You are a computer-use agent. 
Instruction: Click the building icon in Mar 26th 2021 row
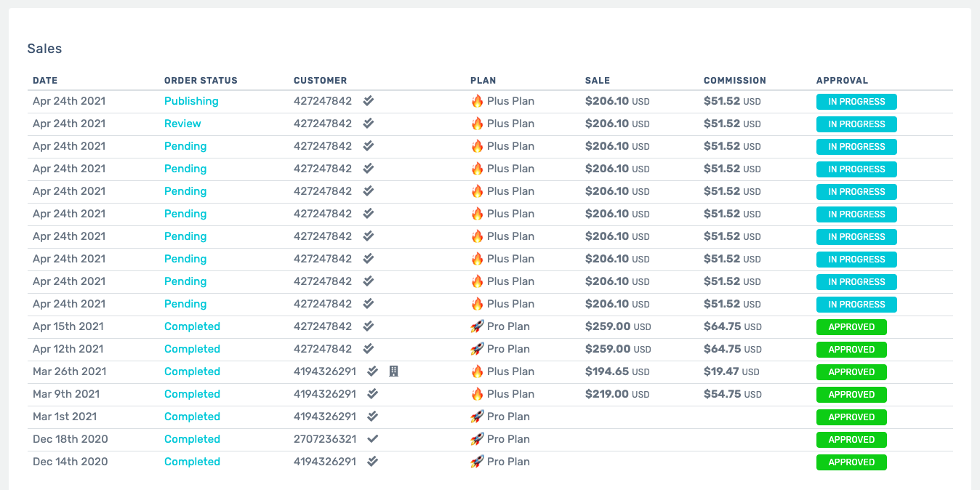tap(394, 371)
